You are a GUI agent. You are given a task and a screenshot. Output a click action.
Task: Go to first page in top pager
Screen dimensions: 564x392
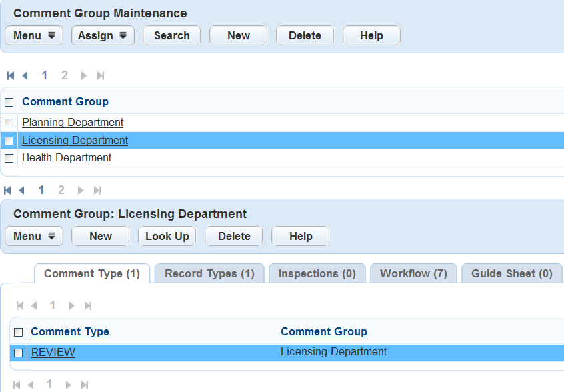point(11,75)
